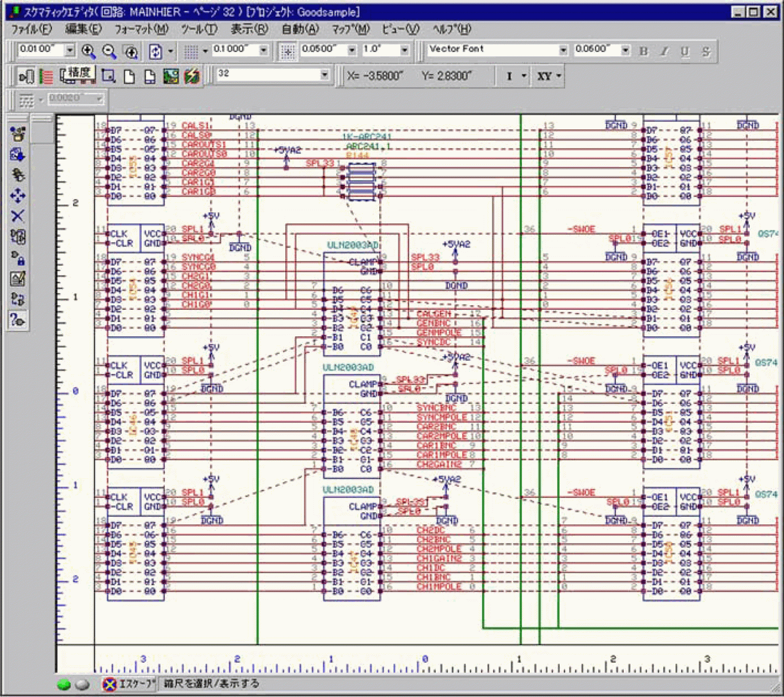Click the component swap icon in left palette

coord(18,237)
